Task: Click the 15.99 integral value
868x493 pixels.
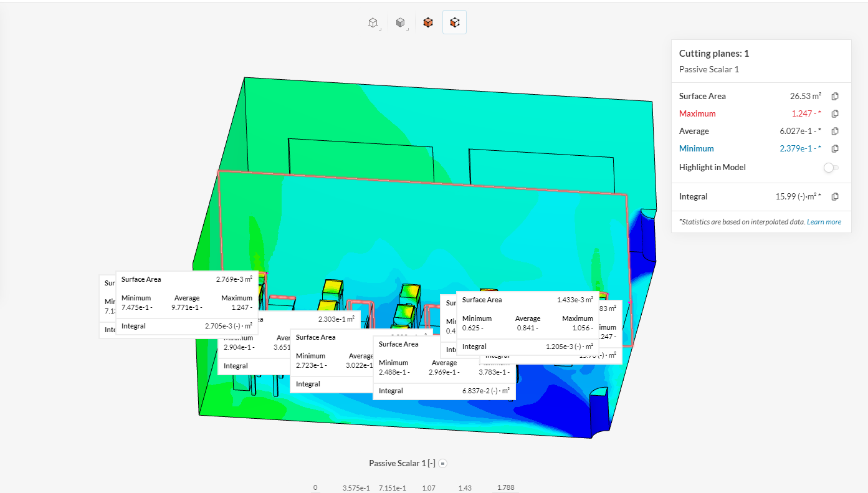Action: (x=798, y=196)
